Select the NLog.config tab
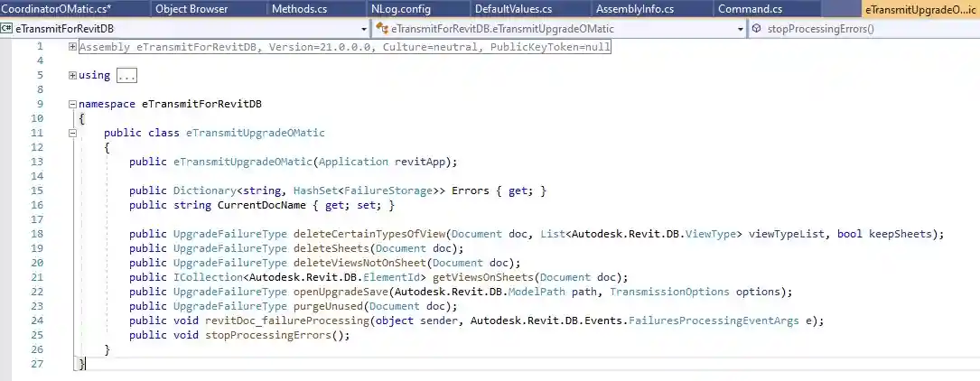980x381 pixels. [x=401, y=9]
